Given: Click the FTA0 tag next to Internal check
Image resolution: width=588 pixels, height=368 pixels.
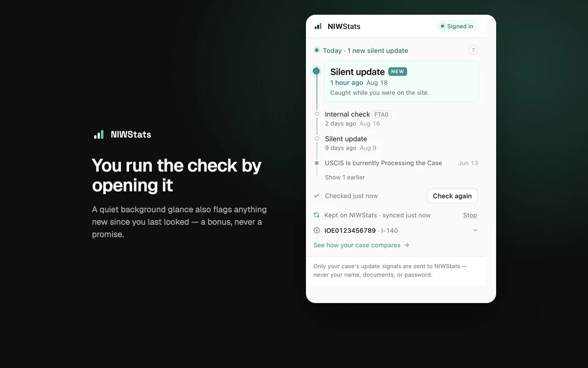Looking at the screenshot, I should (381, 115).
